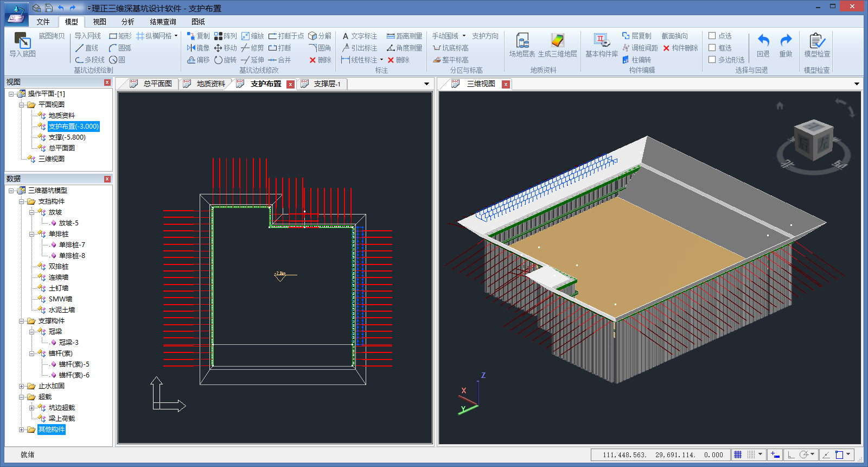This screenshot has height=467, width=868.
Task: Toggle the 框选 checkbox
Action: click(712, 48)
